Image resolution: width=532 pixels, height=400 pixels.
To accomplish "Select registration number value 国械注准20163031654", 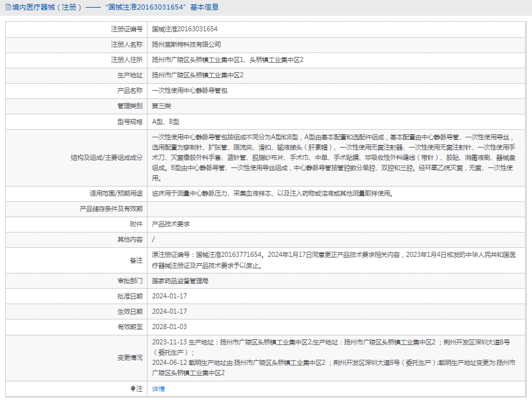I will 185,29.
